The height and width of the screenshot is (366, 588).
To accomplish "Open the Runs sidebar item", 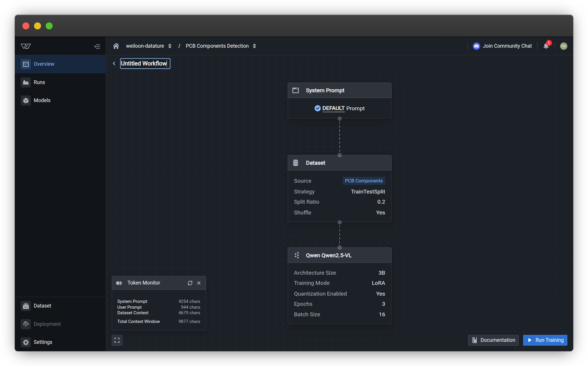I will [39, 82].
